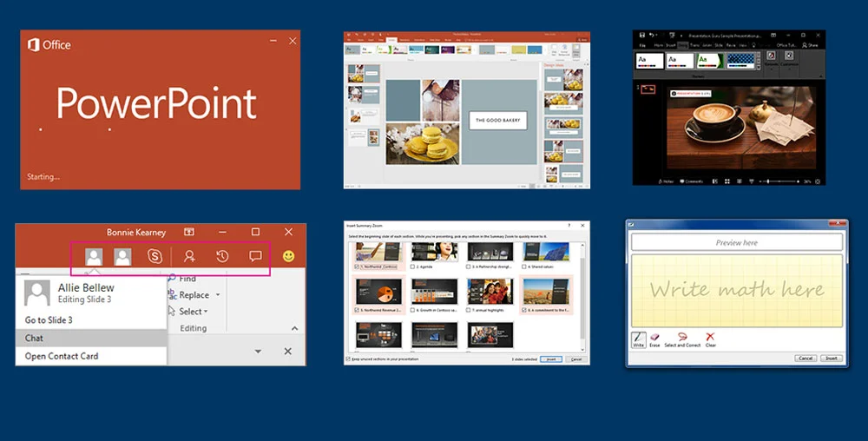Viewport: 868px width, 441px height.
Task: Click 'The Good Bakery' title box on slide
Action: tap(498, 120)
